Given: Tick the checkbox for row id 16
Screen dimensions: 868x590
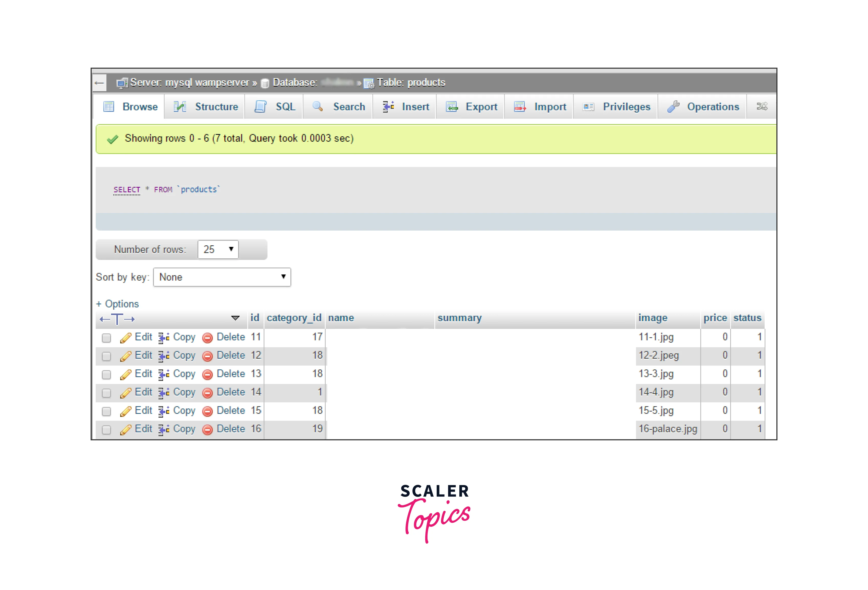Looking at the screenshot, I should tap(106, 430).
